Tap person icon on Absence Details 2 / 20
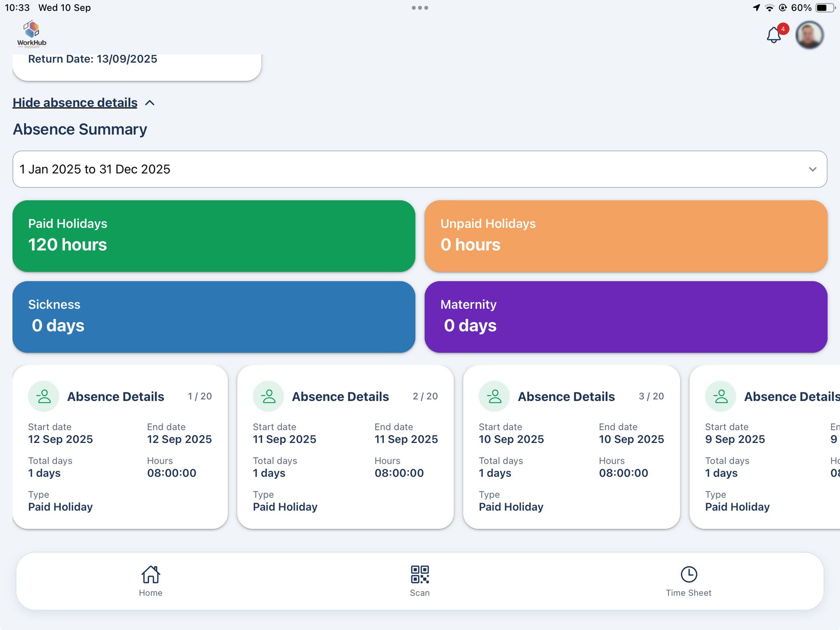The width and height of the screenshot is (840, 630). pyautogui.click(x=268, y=396)
